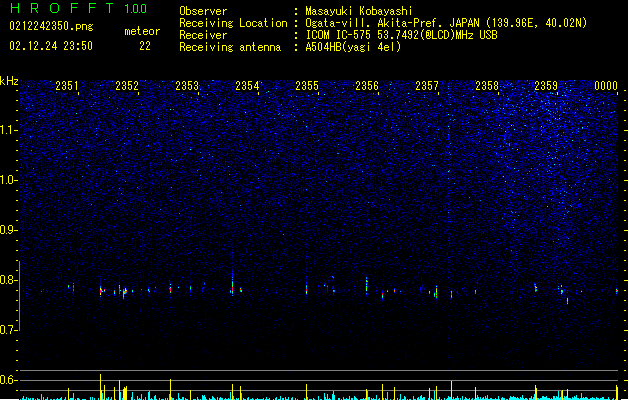Click the observer name Masayuki Kobayashi
The height and width of the screenshot is (400, 629).
(x=359, y=11)
